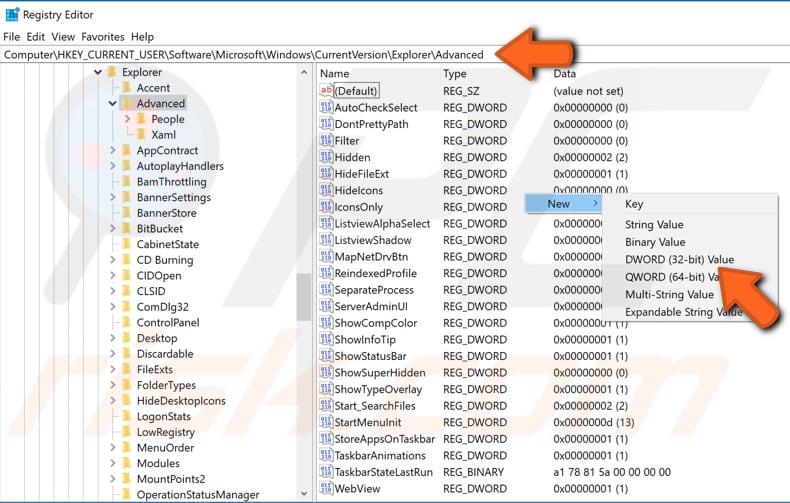
Task: Select the TaskbarAnimations value name
Action: 380,456
